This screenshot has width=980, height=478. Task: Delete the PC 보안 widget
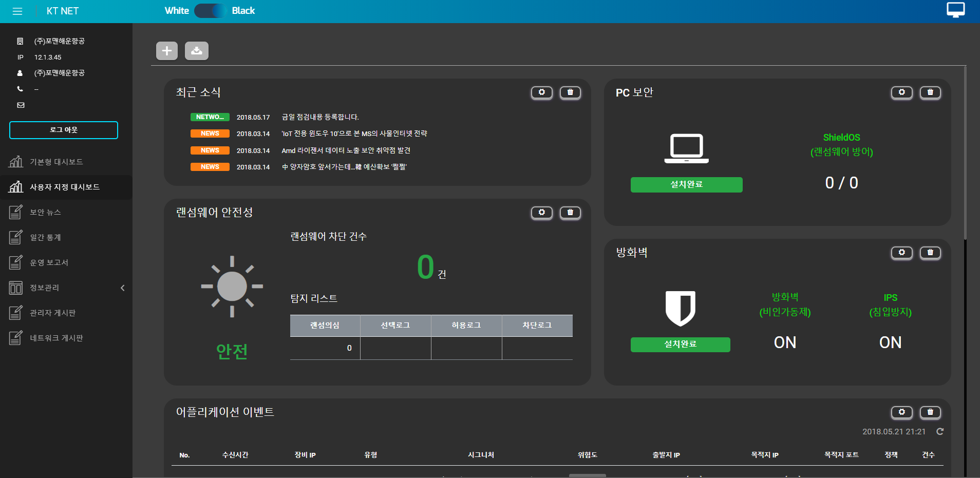(930, 92)
